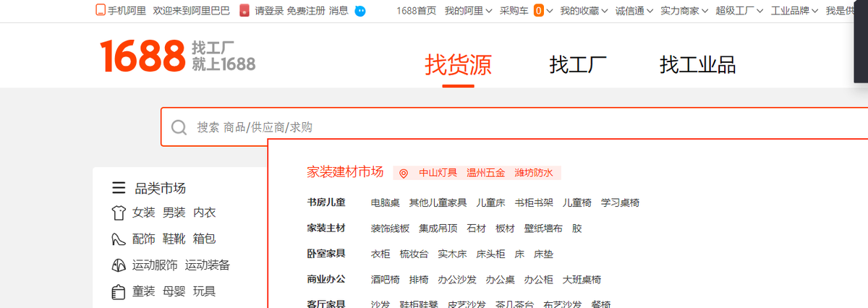Click 儿童床 link
This screenshot has height=308, width=868.
(x=490, y=203)
